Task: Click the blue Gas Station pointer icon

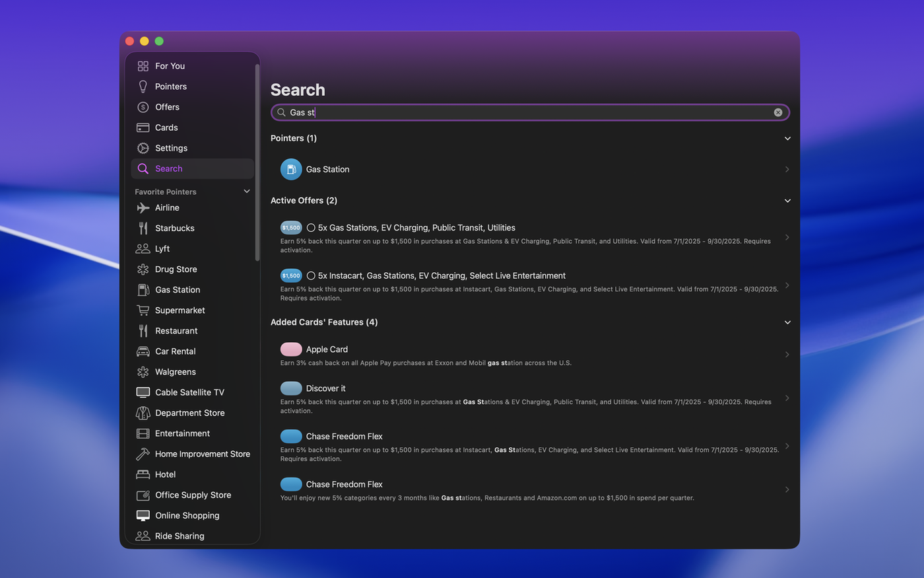Action: (x=291, y=169)
